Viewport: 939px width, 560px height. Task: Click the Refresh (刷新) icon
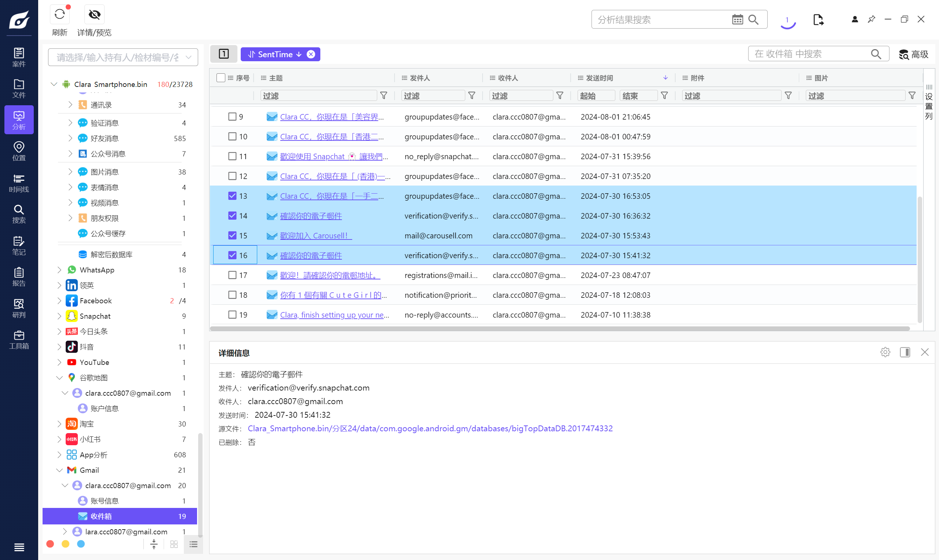point(59,15)
